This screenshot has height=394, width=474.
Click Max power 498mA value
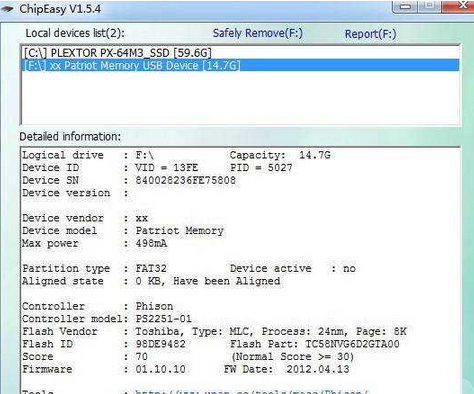pyautogui.click(x=151, y=243)
